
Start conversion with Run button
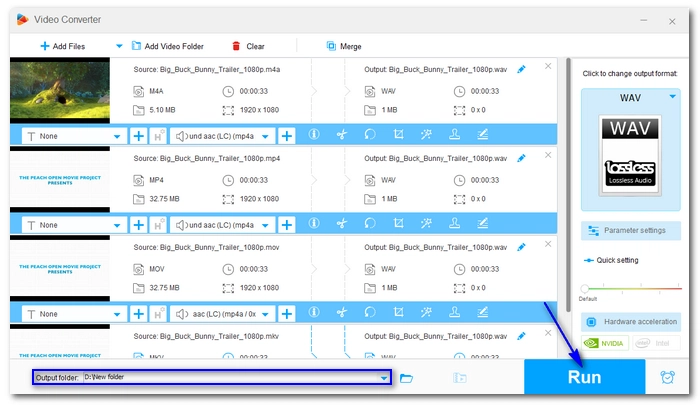(584, 377)
